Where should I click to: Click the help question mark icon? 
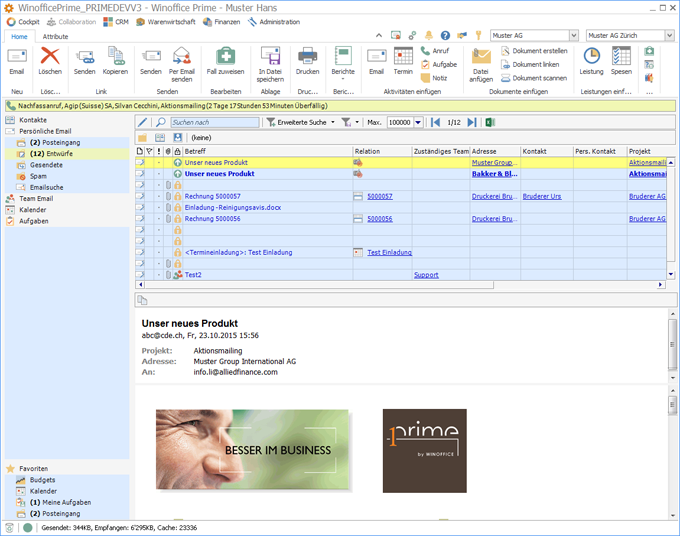tap(445, 36)
